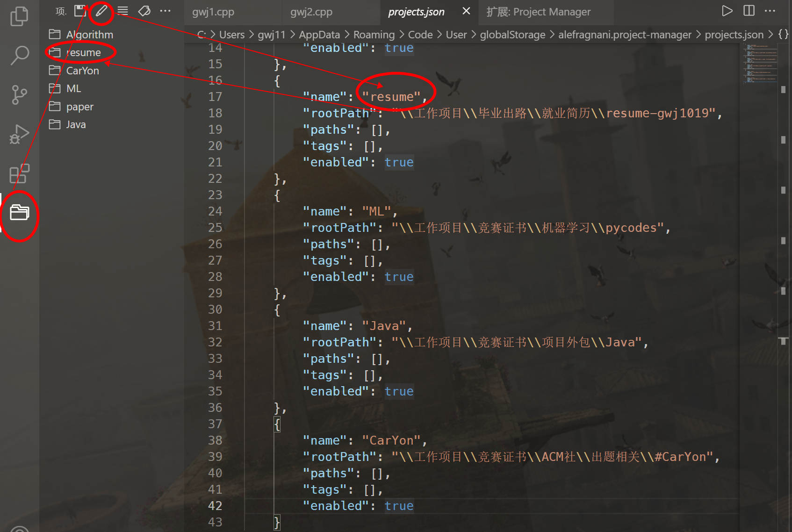This screenshot has height=532, width=792.
Task: Close the projects.json tab
Action: pyautogui.click(x=465, y=11)
